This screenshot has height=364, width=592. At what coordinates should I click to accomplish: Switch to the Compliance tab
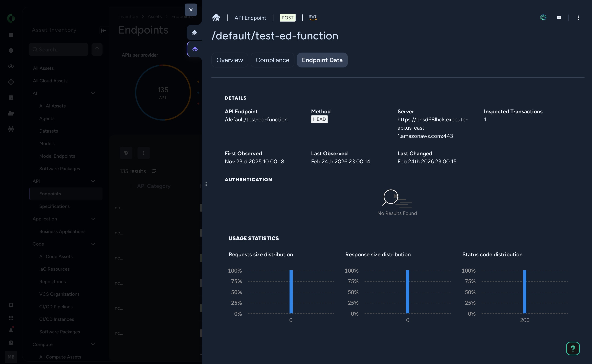click(x=272, y=60)
